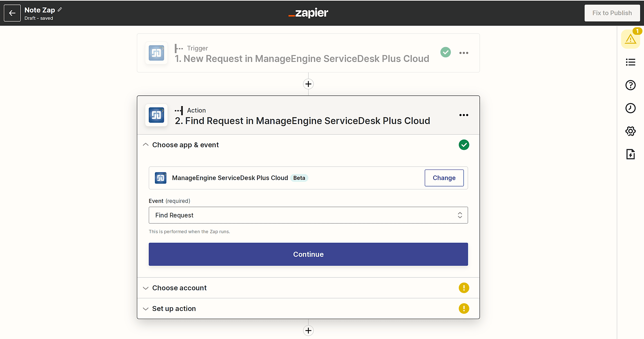Open the Zapier logo home link
644x339 pixels.
[x=308, y=13]
